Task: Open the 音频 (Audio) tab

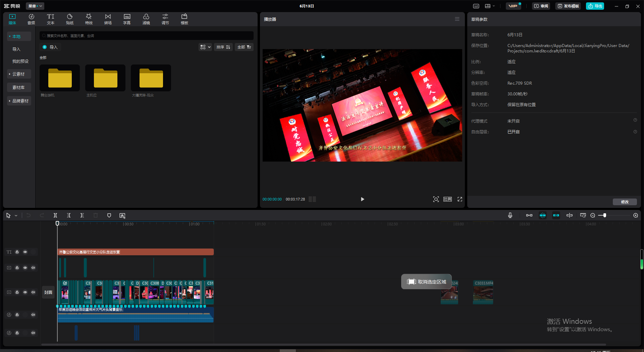Action: pyautogui.click(x=31, y=19)
